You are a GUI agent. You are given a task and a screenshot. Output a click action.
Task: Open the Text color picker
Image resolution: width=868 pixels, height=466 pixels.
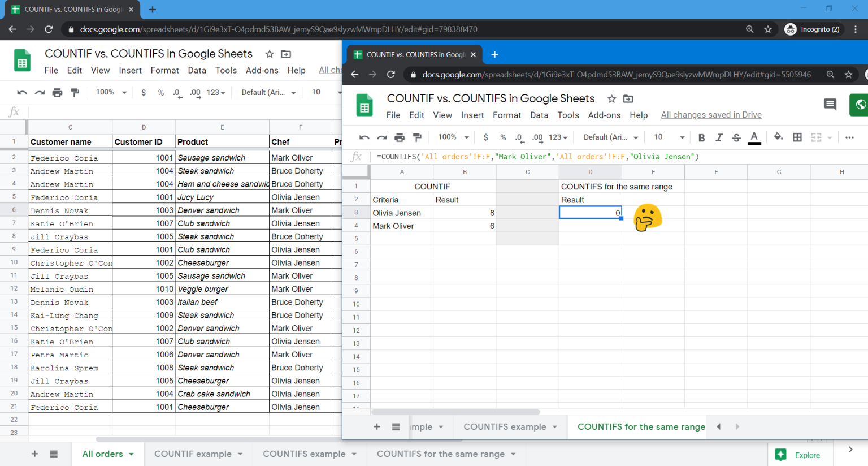coord(754,137)
